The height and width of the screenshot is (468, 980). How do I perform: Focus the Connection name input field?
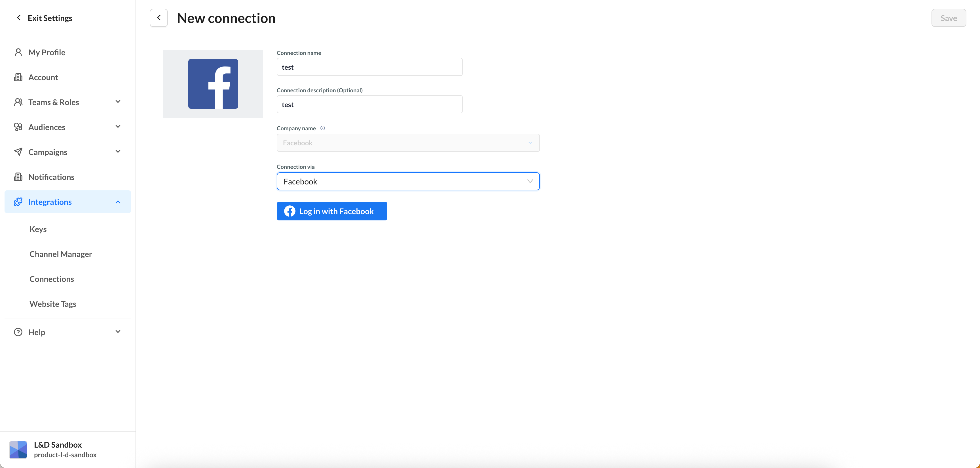[x=369, y=67]
